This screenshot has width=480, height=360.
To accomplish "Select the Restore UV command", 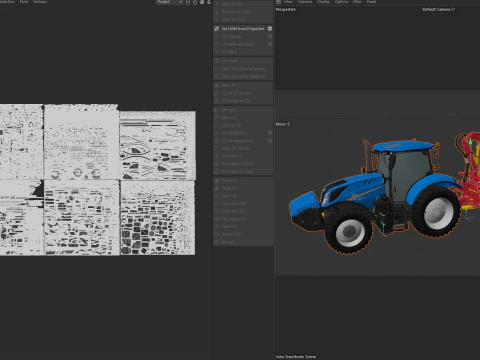I will pyautogui.click(x=243, y=234).
